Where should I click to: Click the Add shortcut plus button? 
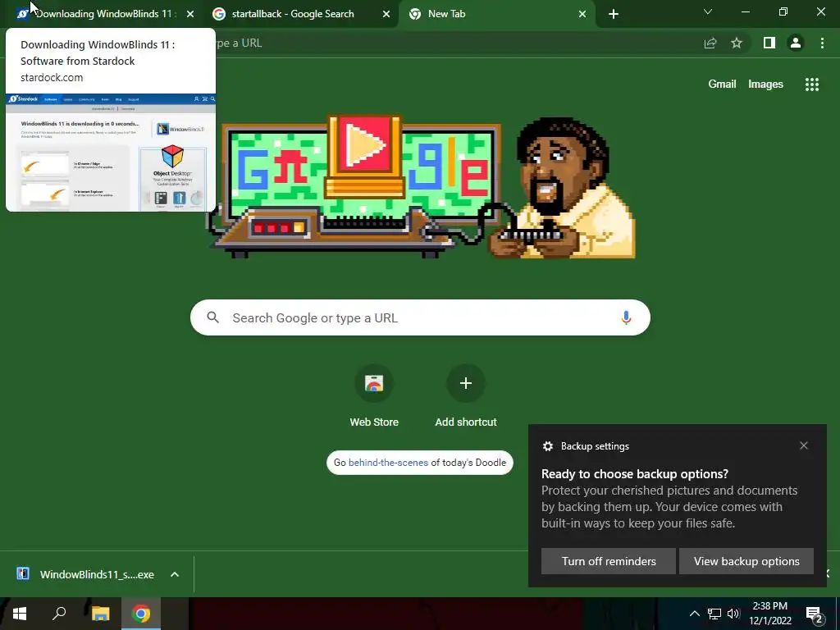pos(466,383)
